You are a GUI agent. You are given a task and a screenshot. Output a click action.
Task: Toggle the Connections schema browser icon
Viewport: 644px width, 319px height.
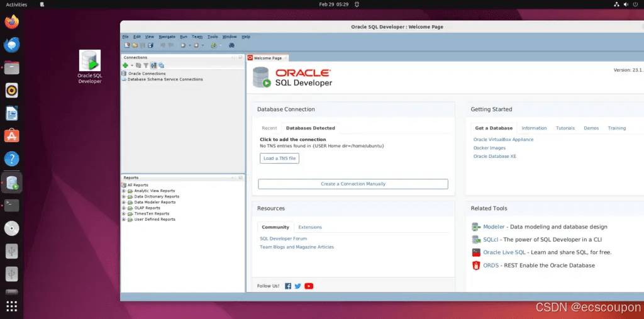click(x=153, y=65)
